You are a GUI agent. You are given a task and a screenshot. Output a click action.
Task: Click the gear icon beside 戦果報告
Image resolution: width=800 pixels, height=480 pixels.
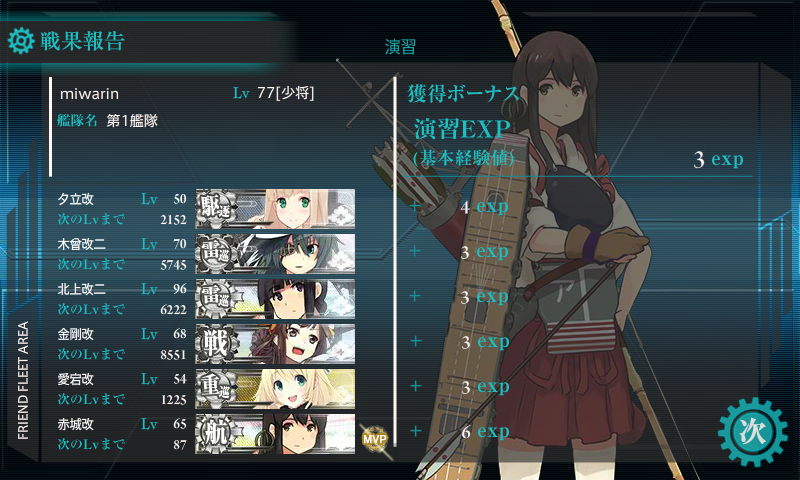pos(21,41)
